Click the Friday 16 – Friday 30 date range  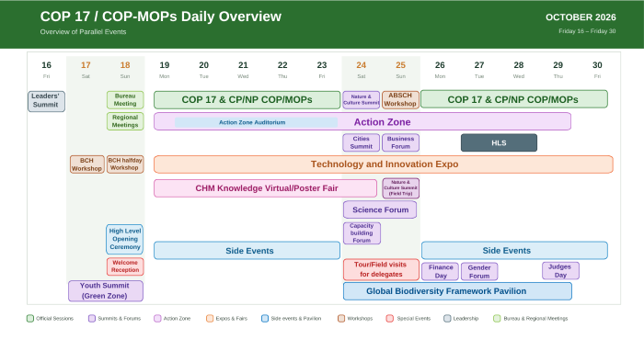587,31
